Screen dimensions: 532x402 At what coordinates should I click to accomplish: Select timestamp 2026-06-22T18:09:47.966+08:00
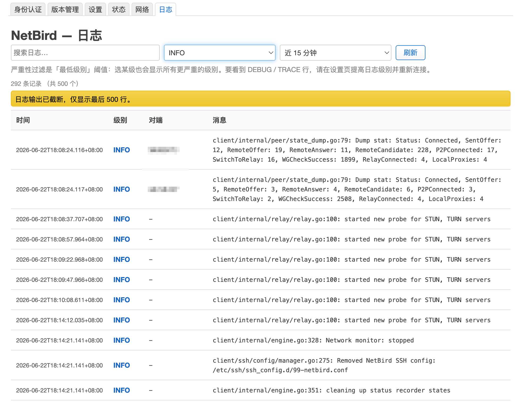[x=60, y=280]
